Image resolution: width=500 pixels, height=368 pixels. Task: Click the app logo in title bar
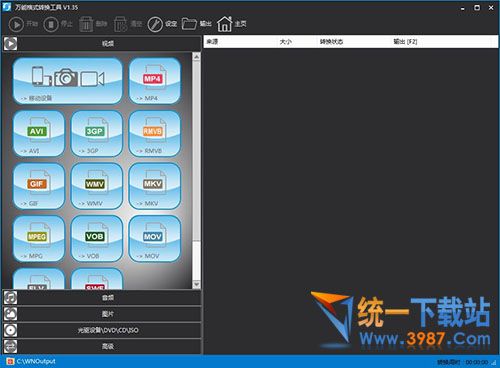7,7
